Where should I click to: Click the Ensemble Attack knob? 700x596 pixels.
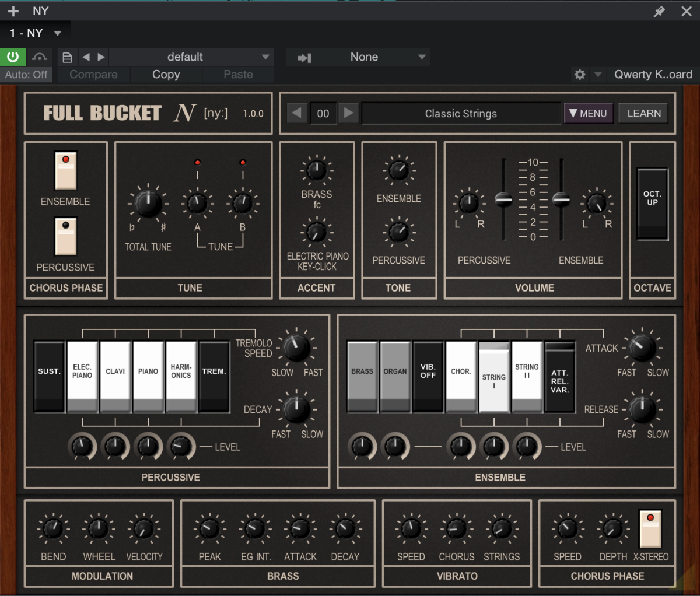[x=642, y=348]
